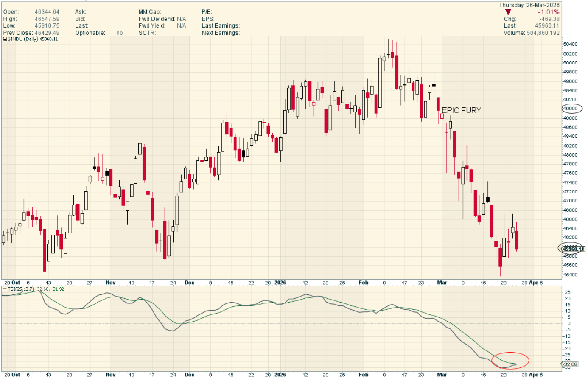The width and height of the screenshot is (588, 381).
Task: Click the 2026 year marker below price chart
Action: point(280,283)
